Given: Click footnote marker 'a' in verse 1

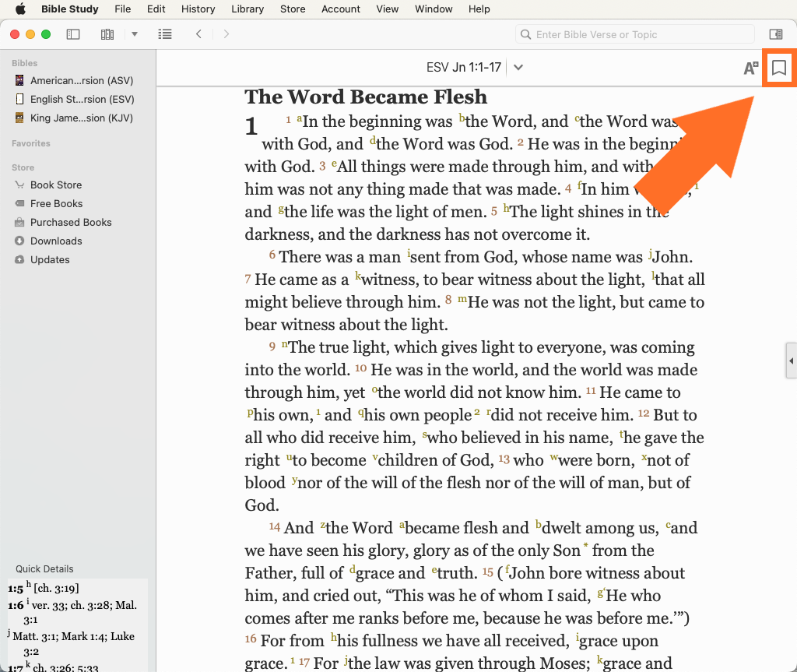Looking at the screenshot, I should 300,118.
